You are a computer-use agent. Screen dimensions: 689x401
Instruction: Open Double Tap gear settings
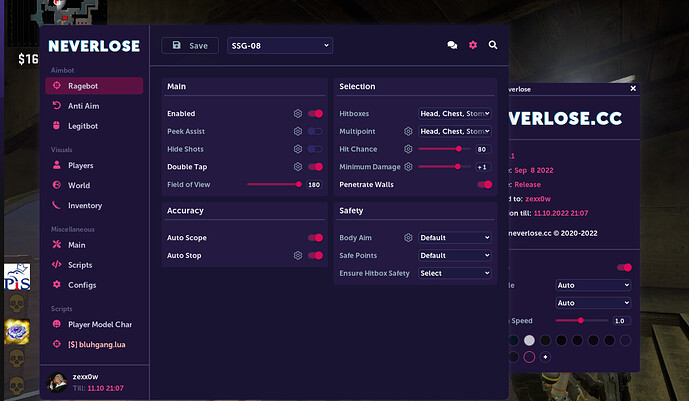(x=298, y=167)
